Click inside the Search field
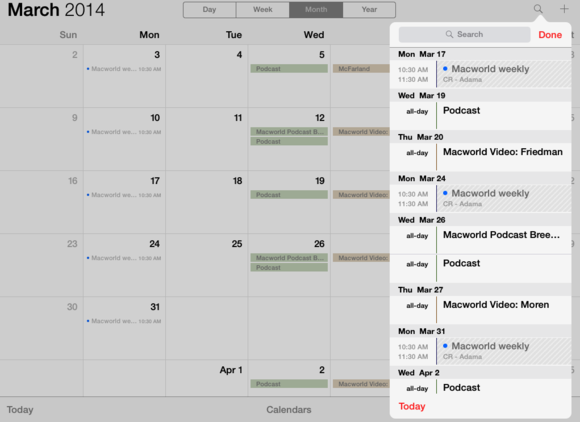This screenshot has height=422, width=580. point(464,34)
